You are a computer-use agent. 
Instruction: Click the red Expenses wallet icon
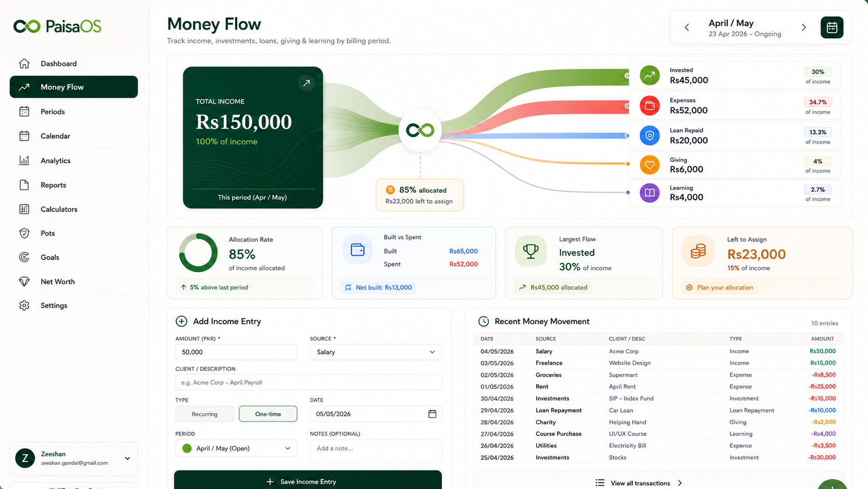click(x=649, y=105)
